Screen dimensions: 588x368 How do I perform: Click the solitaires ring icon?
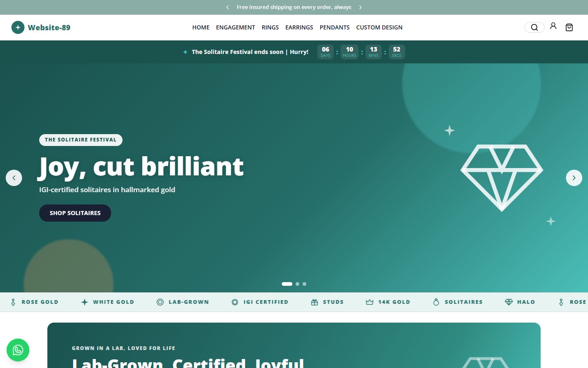[x=436, y=302]
